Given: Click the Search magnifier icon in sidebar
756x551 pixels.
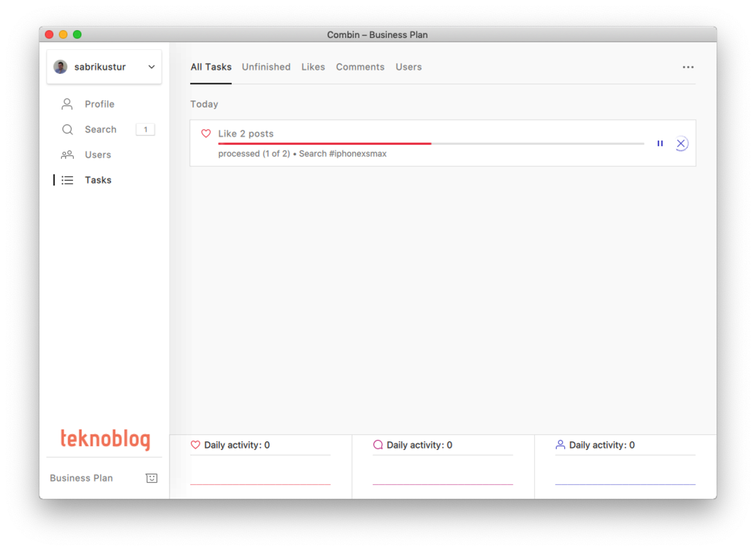Looking at the screenshot, I should click(x=67, y=129).
